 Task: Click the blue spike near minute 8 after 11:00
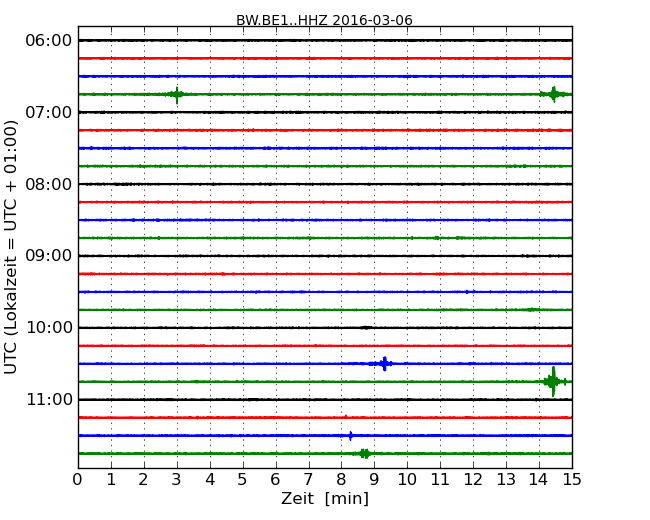[351, 436]
